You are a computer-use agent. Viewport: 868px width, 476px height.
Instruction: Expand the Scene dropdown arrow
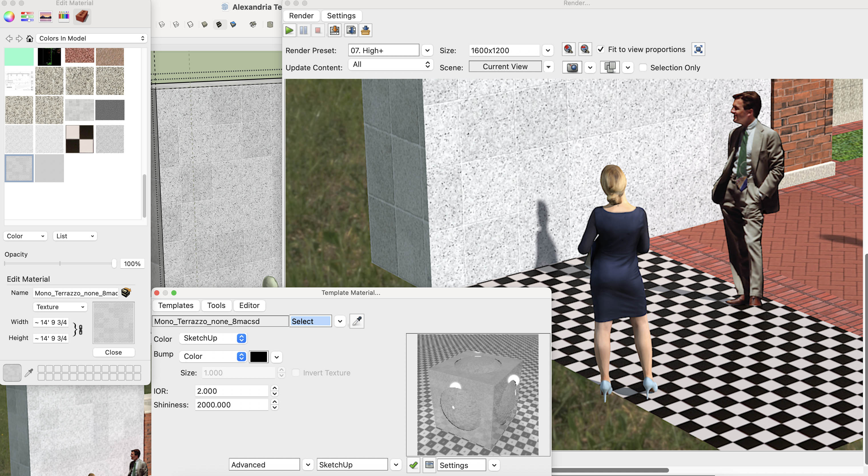click(548, 67)
